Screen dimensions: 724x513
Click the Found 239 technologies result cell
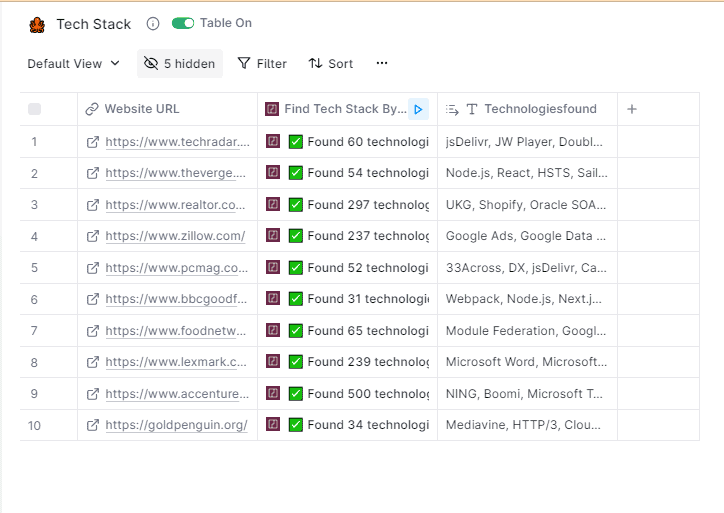[x=347, y=362]
